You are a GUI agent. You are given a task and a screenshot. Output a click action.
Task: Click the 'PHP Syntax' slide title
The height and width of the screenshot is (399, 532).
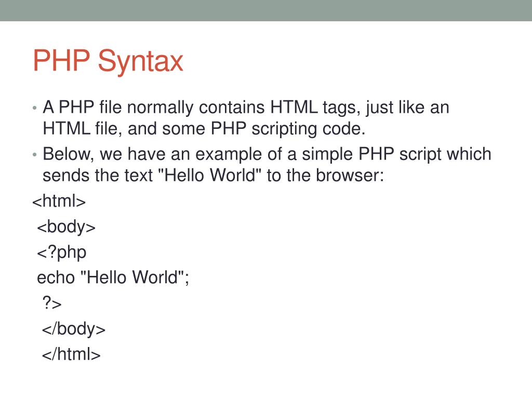(x=108, y=61)
